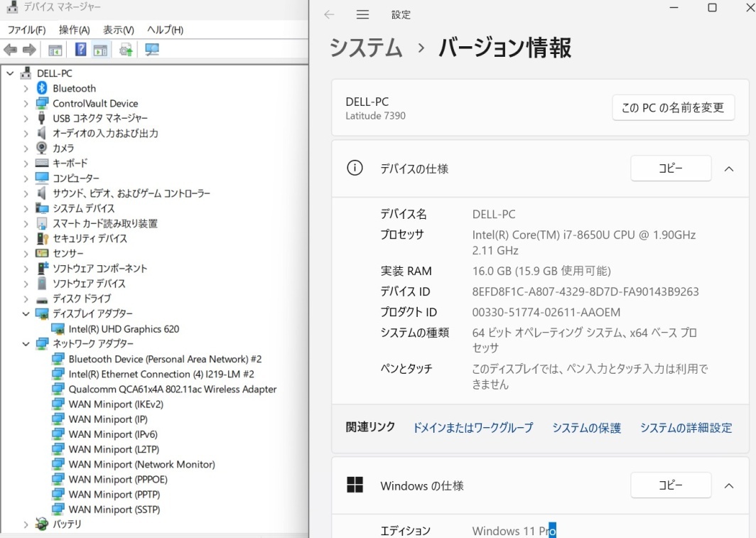This screenshot has height=538, width=756.
Task: Collapse the デバイスの仕様 section chevron
Action: click(x=729, y=168)
